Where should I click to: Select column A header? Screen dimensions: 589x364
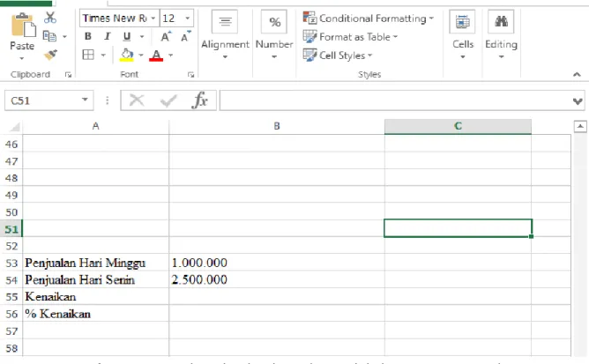click(x=96, y=126)
